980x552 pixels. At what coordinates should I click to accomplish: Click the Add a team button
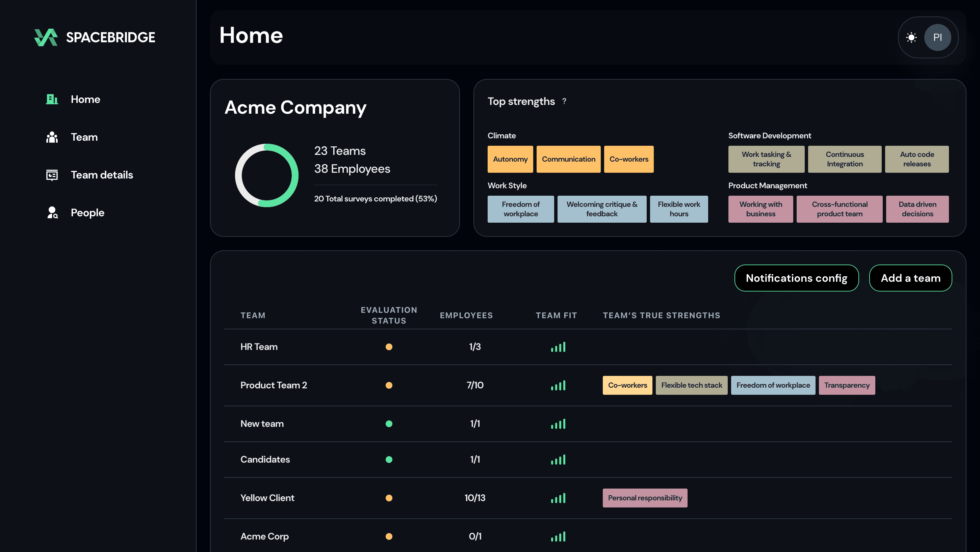pos(910,278)
